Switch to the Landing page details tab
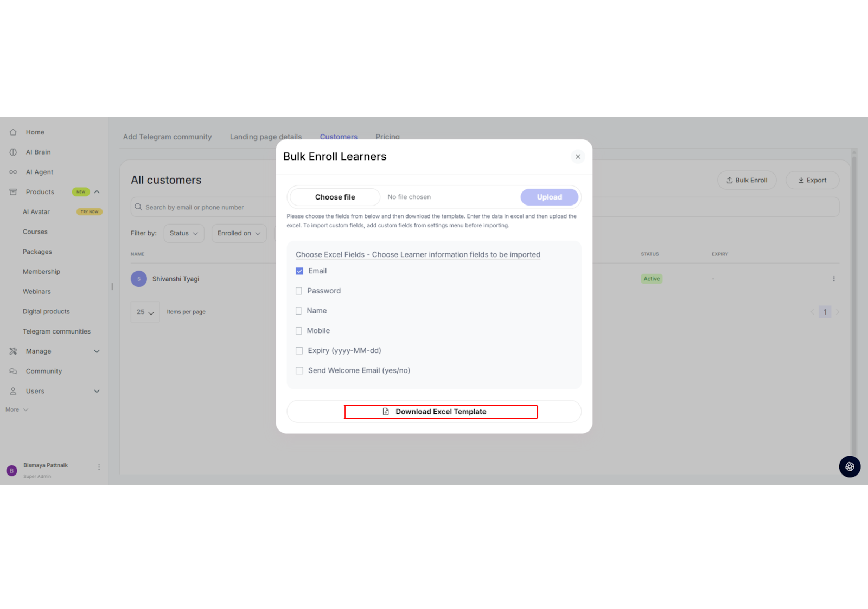The width and height of the screenshot is (868, 609). (x=265, y=137)
